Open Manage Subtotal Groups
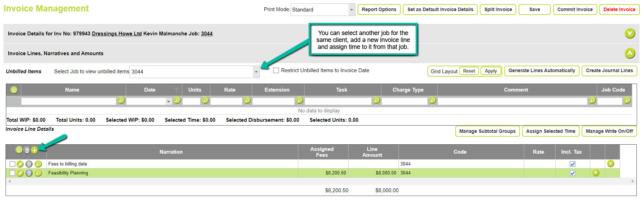The width and height of the screenshot is (644, 205). pos(487,131)
